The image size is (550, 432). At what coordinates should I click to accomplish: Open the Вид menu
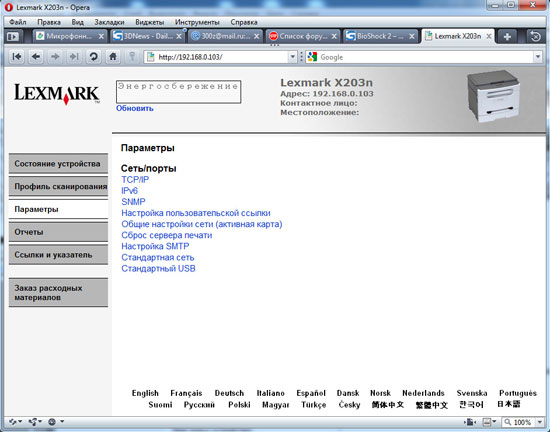point(78,22)
